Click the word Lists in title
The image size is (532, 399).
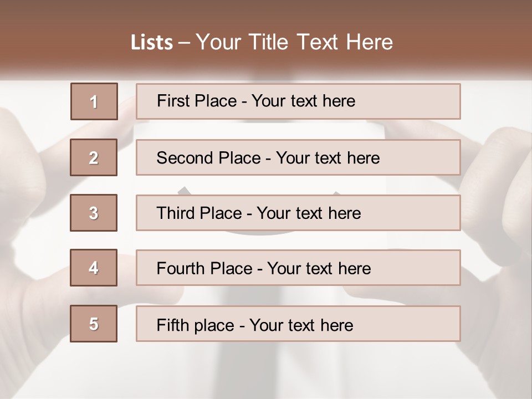point(152,43)
